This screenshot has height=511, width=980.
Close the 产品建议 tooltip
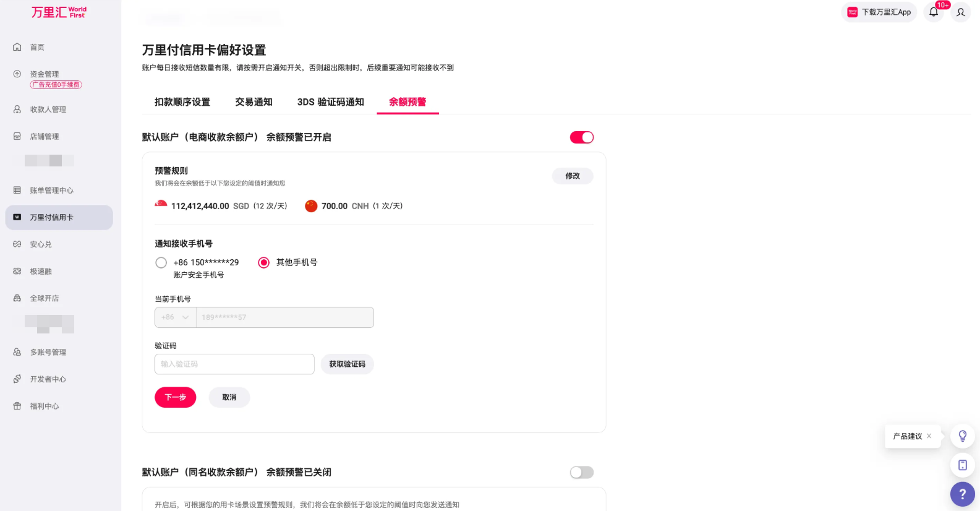click(x=929, y=436)
